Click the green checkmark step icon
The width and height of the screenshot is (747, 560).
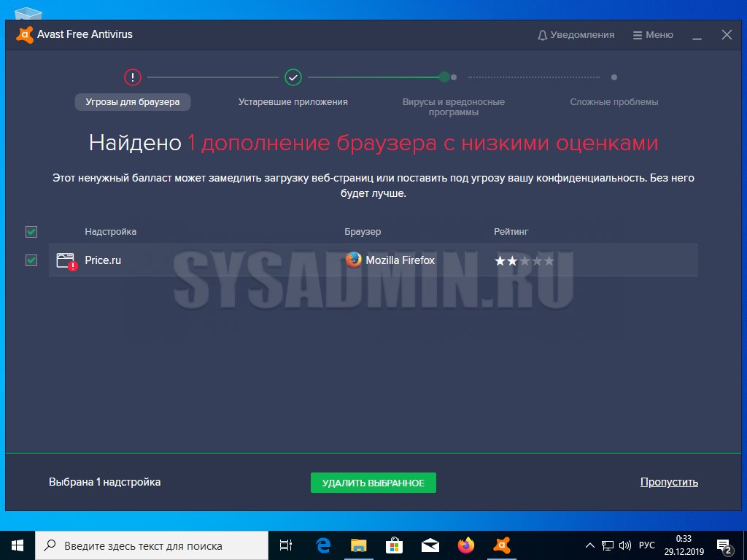coord(293,77)
